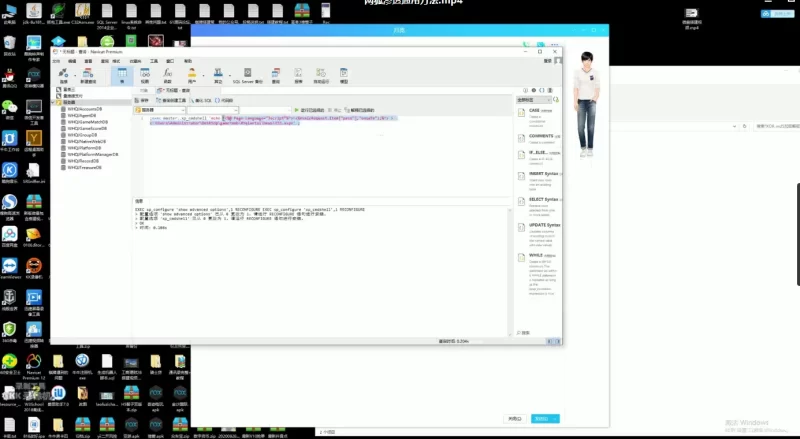800x439 pixels.
Task: Open the TeamViewer desktop icon
Action: click(x=10, y=269)
